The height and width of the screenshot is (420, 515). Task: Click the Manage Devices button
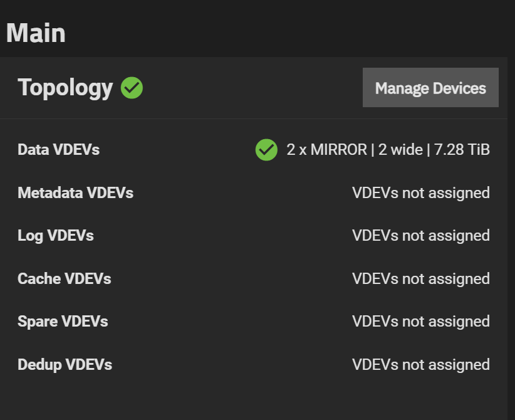(430, 87)
